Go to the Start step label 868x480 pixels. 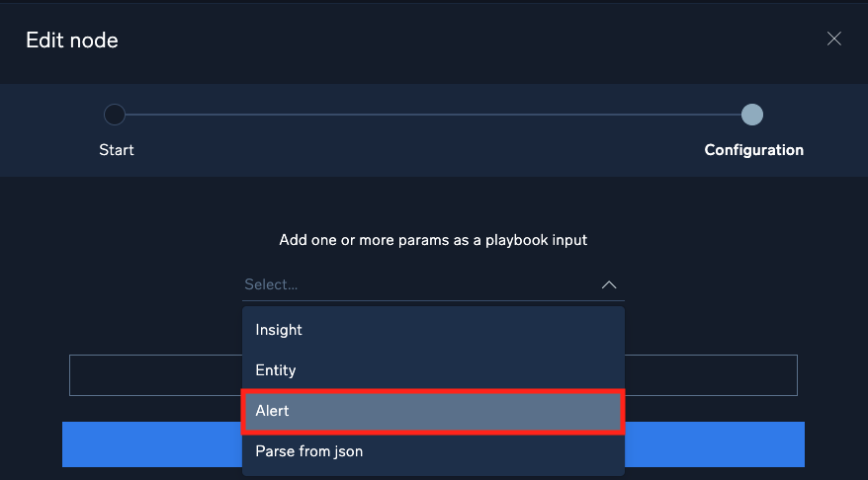[x=117, y=150]
